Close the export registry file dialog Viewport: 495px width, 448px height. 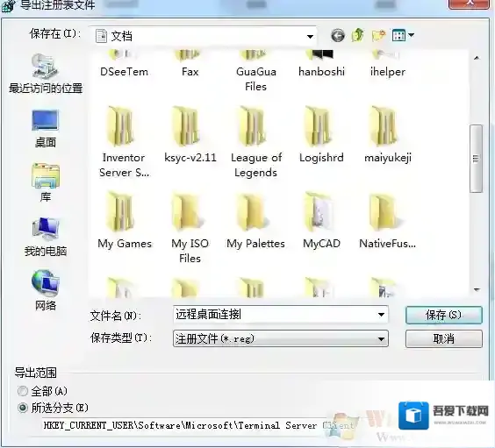click(470, 4)
